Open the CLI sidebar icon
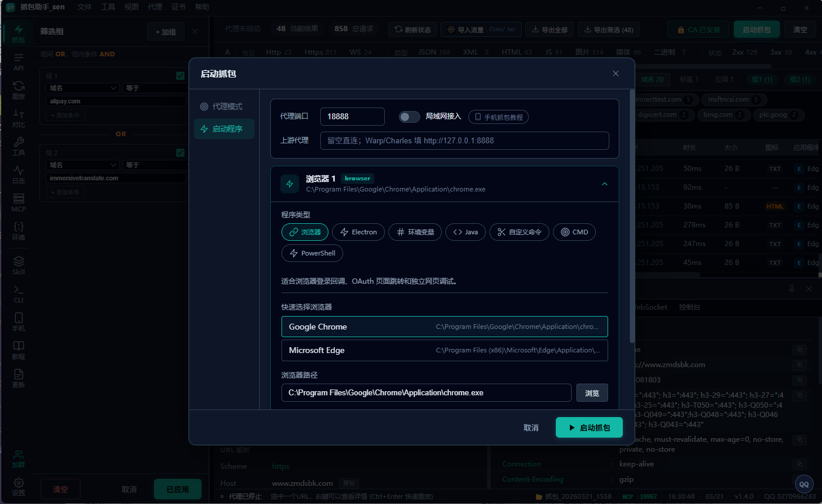The image size is (822, 504). point(18,293)
